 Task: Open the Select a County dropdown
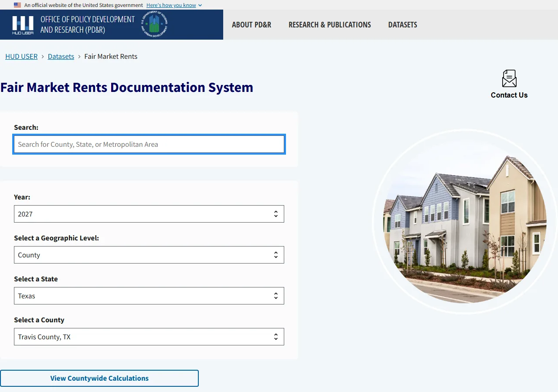(149, 337)
